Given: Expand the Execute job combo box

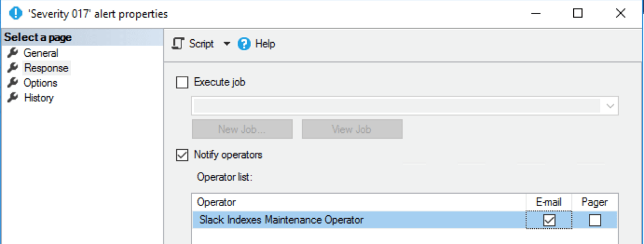Looking at the screenshot, I should [611, 106].
